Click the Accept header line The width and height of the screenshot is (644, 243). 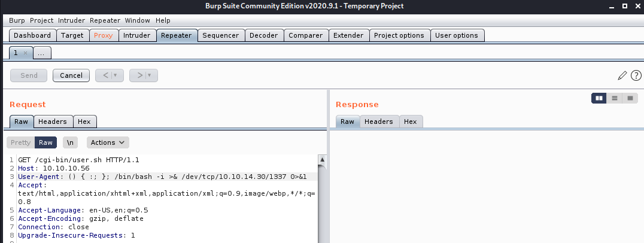(x=166, y=193)
